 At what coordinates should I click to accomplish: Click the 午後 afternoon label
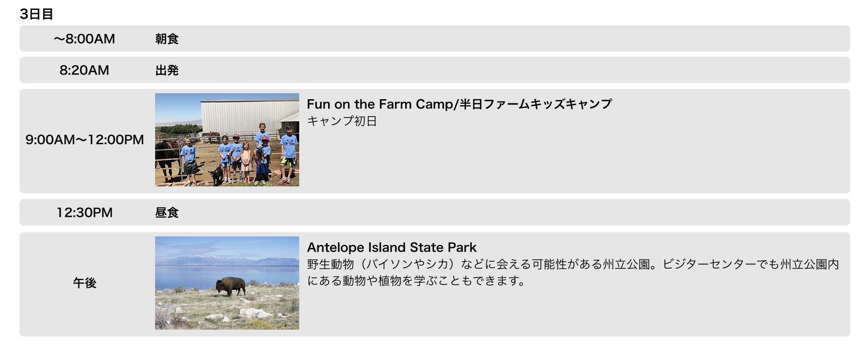coord(84,283)
